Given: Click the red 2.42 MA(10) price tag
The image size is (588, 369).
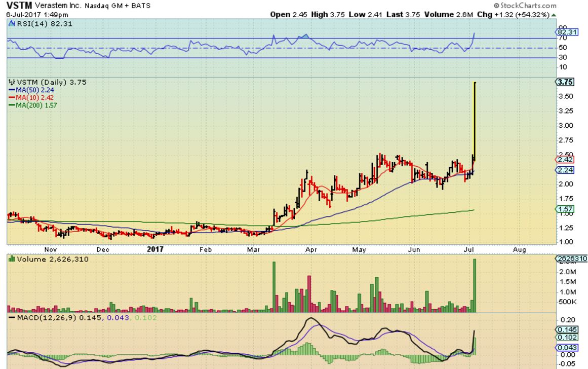Looking at the screenshot, I should tap(565, 160).
